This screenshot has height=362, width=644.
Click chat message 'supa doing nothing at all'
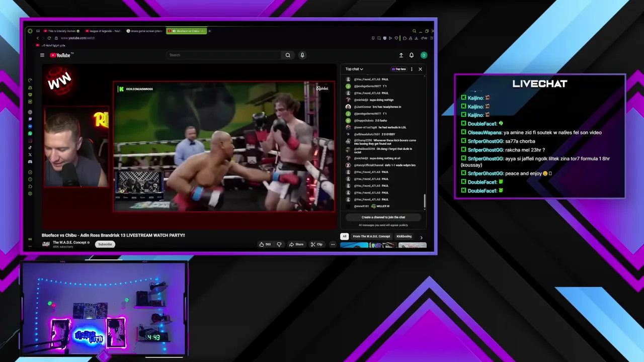pyautogui.click(x=385, y=158)
